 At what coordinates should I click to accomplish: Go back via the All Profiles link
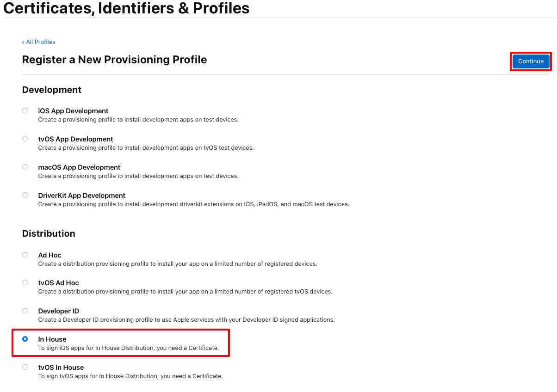point(41,42)
